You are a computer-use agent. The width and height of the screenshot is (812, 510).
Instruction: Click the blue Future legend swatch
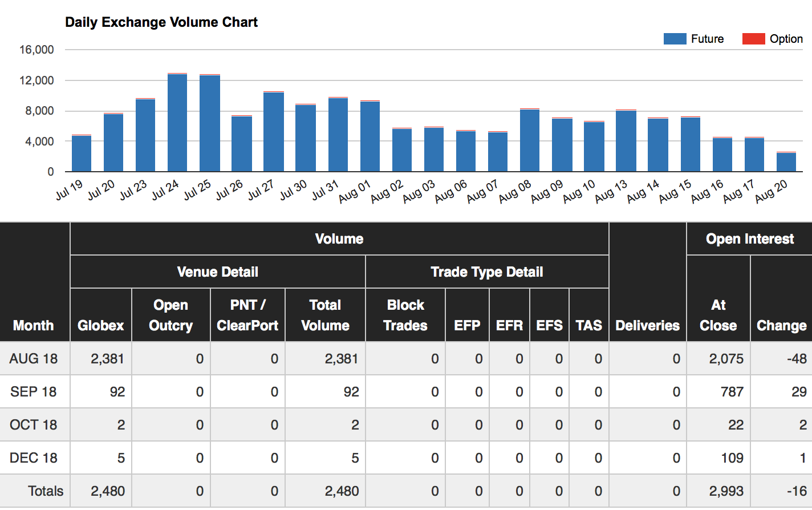click(675, 39)
